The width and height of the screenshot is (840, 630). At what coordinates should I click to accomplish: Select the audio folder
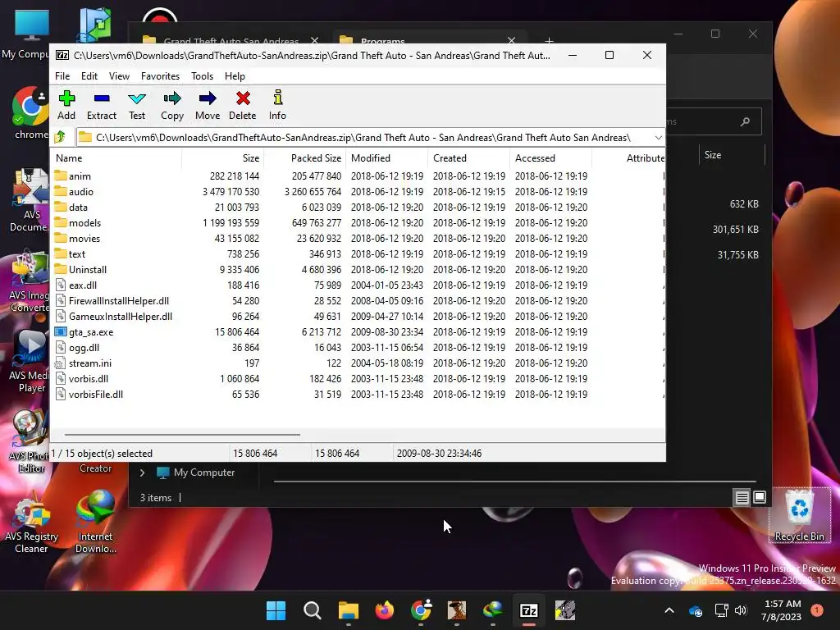pos(81,191)
